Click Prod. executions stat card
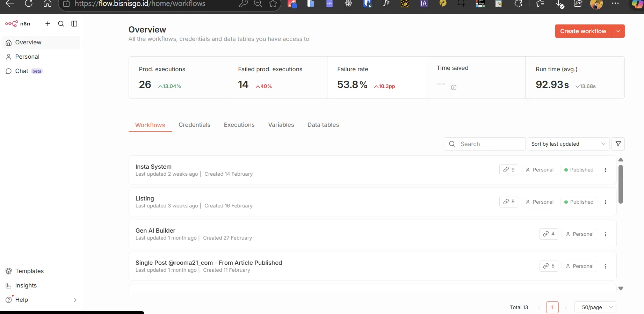 (178, 77)
